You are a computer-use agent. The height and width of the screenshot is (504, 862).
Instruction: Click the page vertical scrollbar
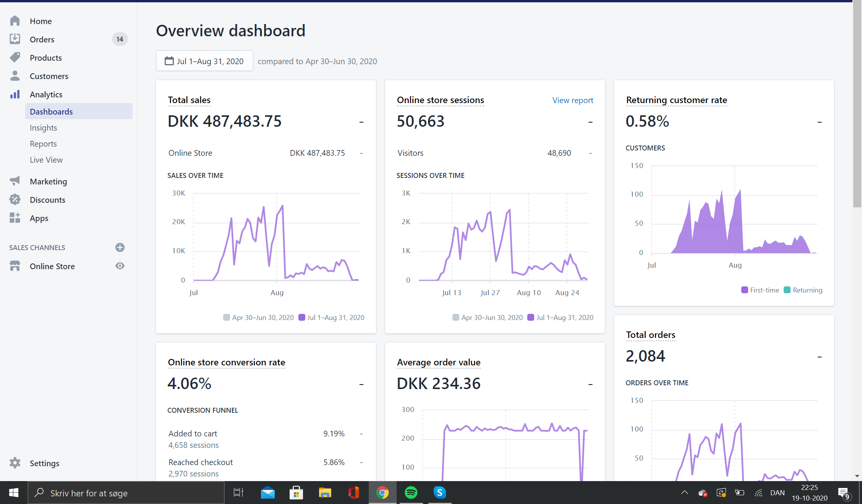click(x=857, y=103)
